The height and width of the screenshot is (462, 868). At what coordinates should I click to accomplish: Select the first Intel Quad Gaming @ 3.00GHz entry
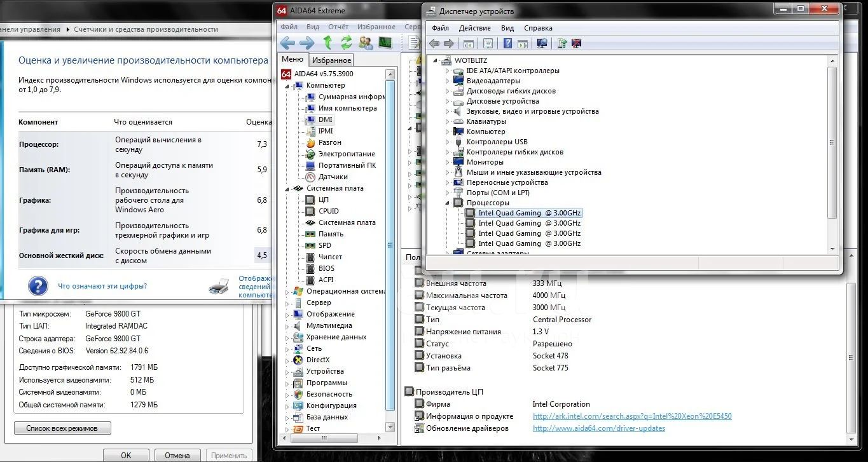(530, 213)
